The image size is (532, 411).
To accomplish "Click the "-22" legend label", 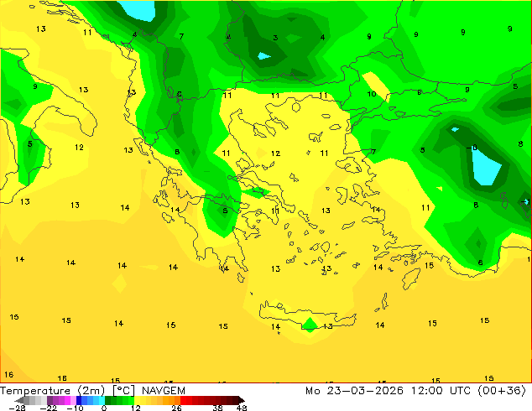I will tap(49, 408).
